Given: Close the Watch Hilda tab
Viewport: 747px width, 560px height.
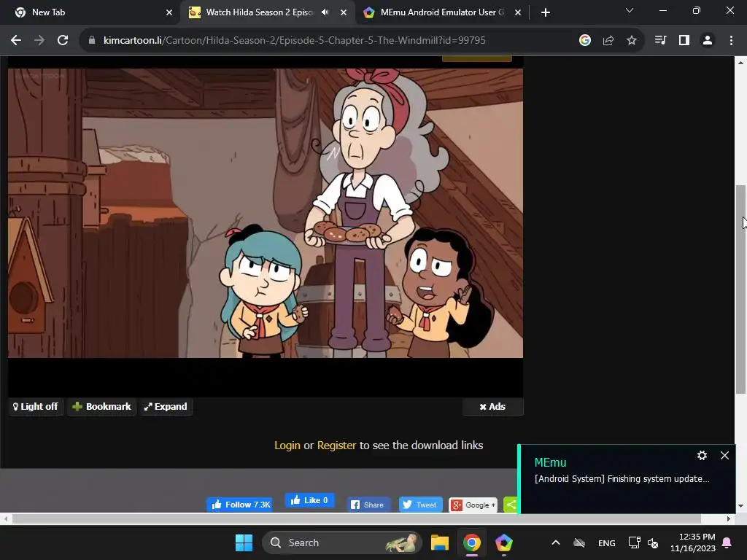Looking at the screenshot, I should click(x=344, y=12).
